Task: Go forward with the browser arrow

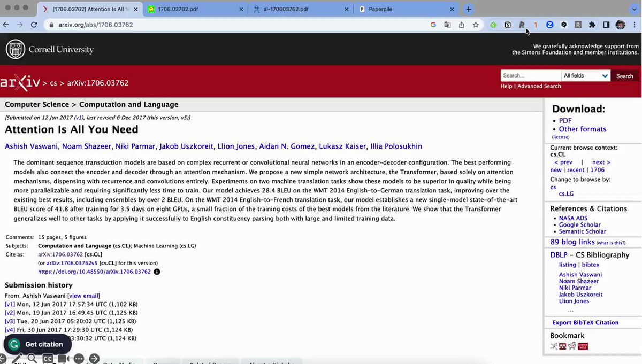Action: coord(20,25)
